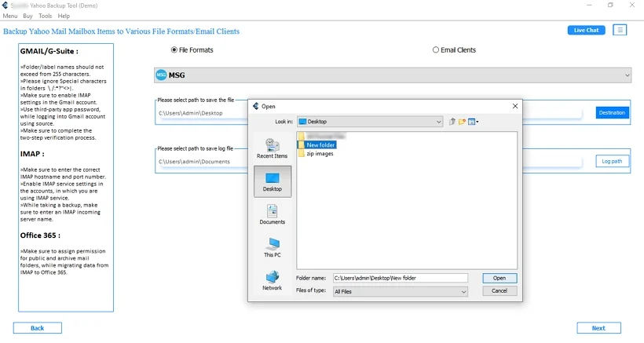644x343 pixels.
Task: Start a Live Chat
Action: point(586,30)
